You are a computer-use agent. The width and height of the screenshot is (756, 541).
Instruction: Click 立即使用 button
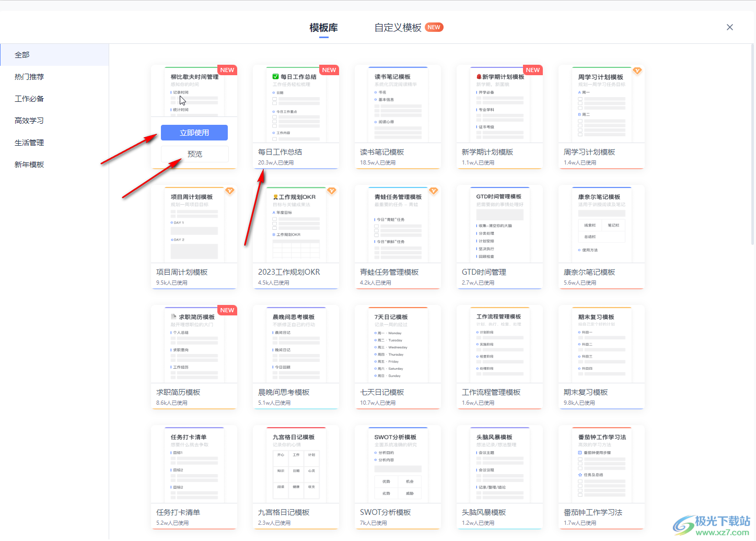194,133
